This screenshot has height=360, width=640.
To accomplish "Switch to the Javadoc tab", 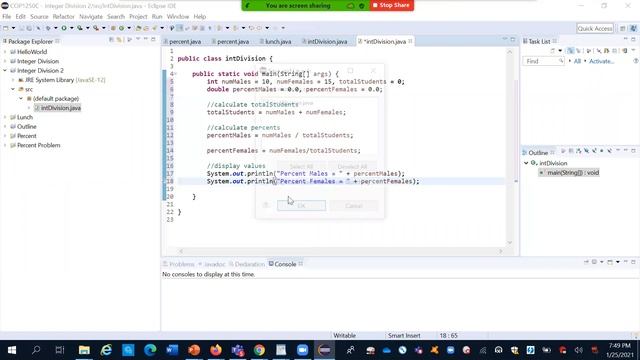I will (212, 264).
